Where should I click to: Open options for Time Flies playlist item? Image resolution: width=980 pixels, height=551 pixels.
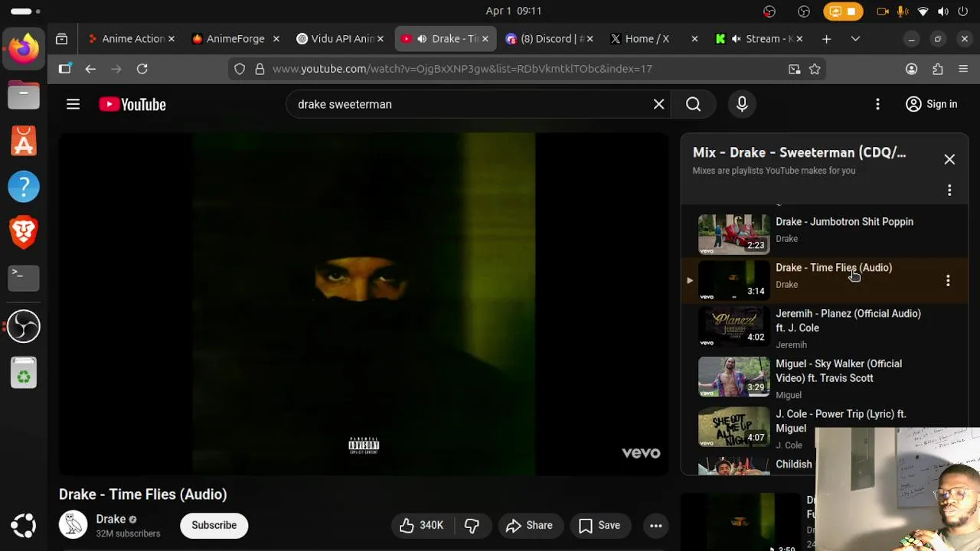(948, 280)
